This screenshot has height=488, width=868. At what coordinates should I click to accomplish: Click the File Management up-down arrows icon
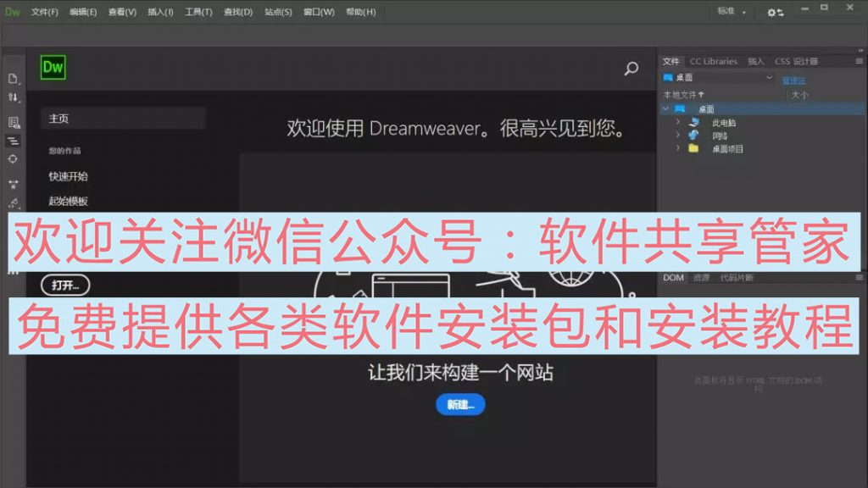tap(14, 97)
